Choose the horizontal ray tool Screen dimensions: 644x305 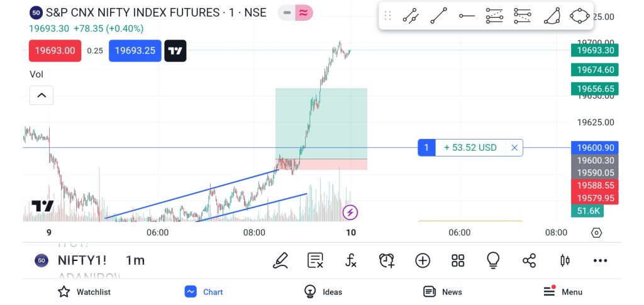467,16
